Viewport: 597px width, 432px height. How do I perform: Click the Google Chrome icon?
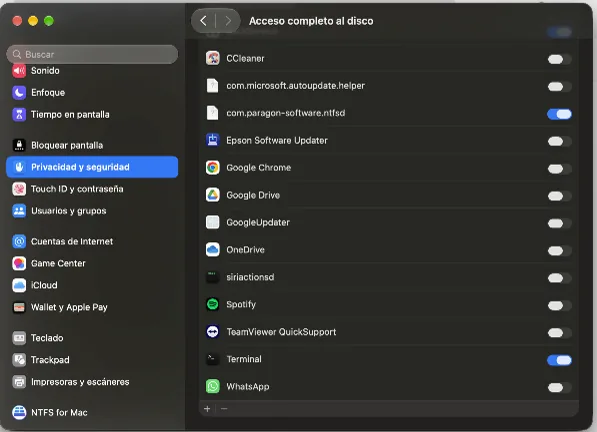(212, 168)
